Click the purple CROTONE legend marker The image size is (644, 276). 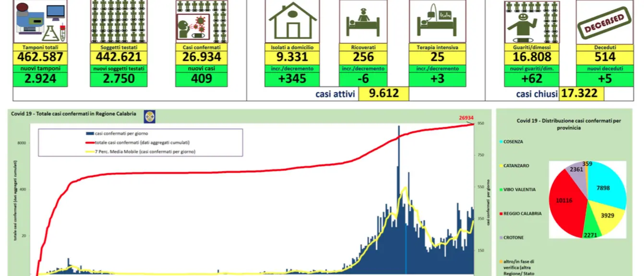pyautogui.click(x=501, y=238)
